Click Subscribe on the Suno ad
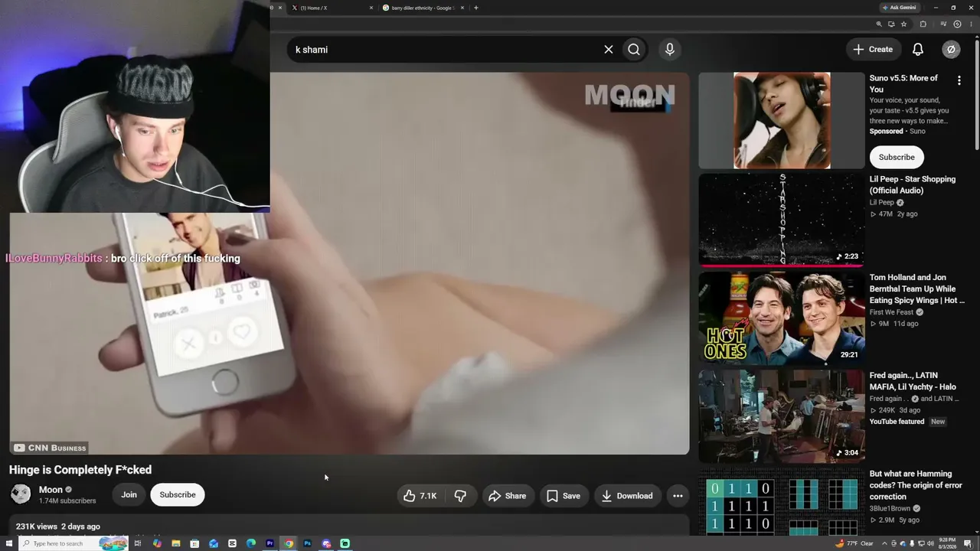 (x=897, y=157)
